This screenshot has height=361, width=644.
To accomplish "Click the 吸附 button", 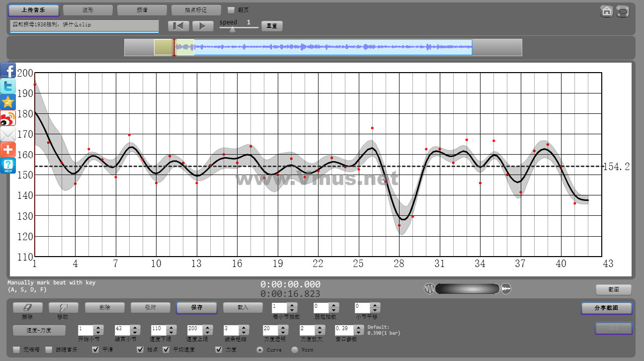I will [x=151, y=308].
